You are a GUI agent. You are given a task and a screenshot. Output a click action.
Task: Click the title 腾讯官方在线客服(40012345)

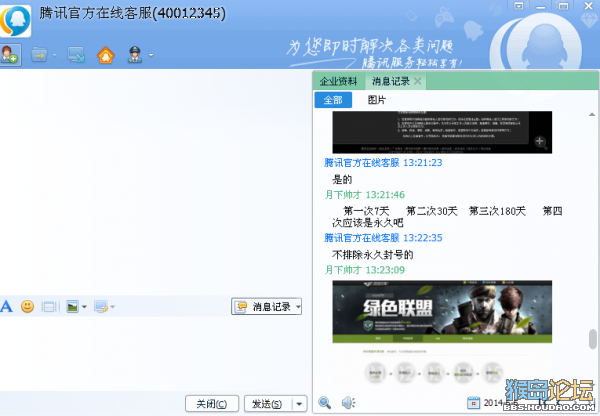132,13
